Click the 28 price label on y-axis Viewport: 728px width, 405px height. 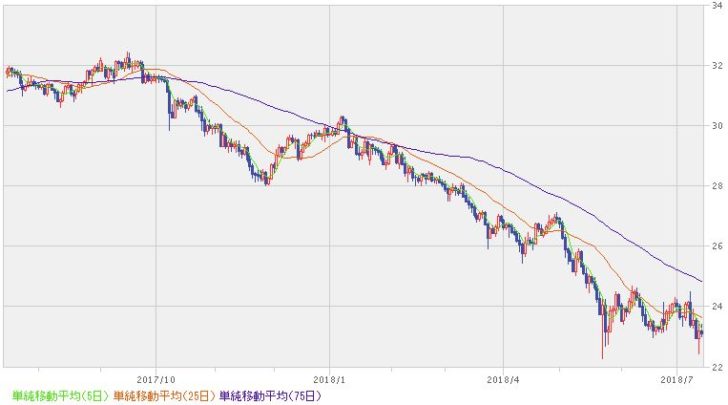(x=716, y=186)
